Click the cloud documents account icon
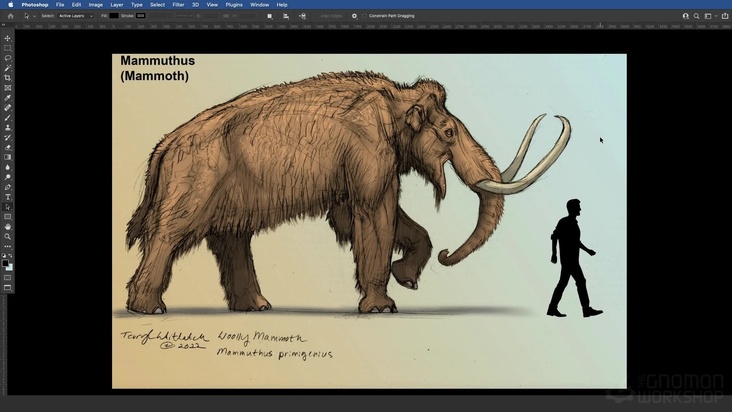 coord(685,16)
